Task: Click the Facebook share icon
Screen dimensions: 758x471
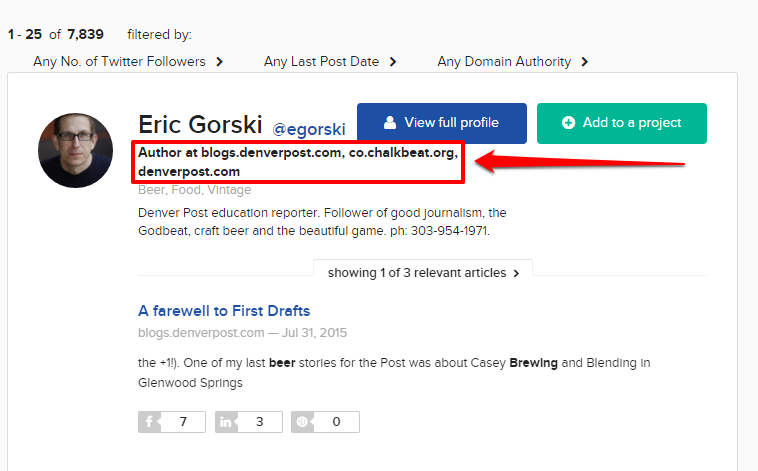Action: 149,422
